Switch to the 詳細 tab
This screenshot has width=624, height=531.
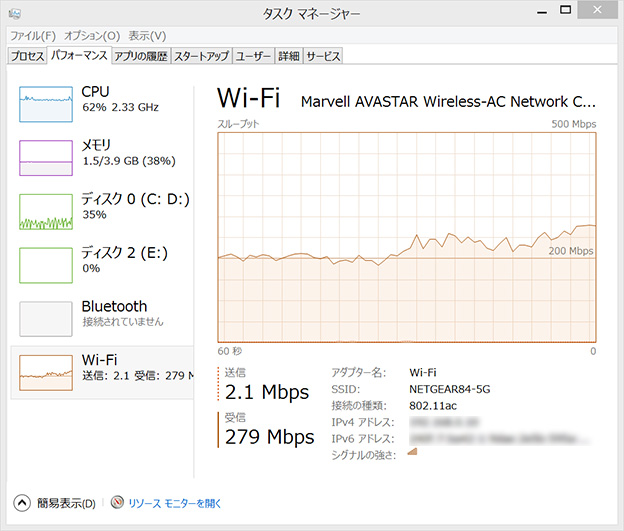[288, 56]
